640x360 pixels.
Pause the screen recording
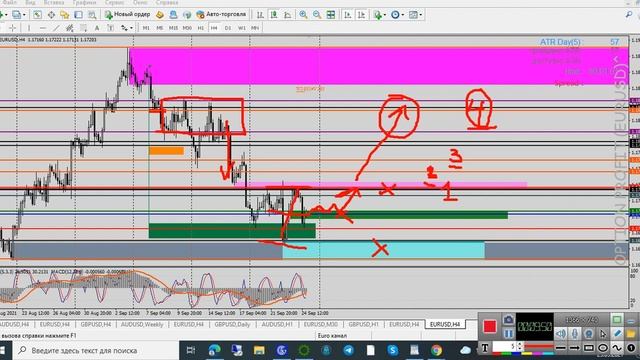(509, 333)
